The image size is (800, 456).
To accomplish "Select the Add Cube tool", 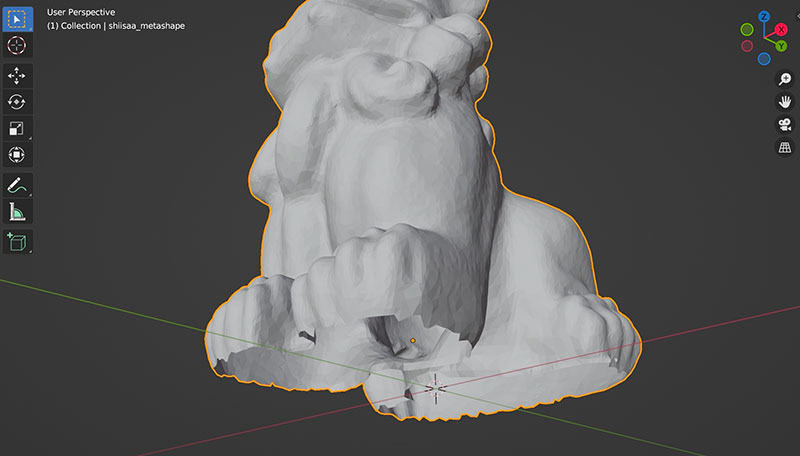I will pos(17,242).
